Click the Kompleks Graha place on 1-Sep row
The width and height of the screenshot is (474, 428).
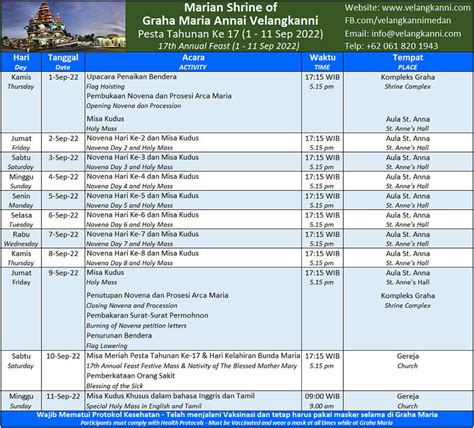(x=408, y=77)
